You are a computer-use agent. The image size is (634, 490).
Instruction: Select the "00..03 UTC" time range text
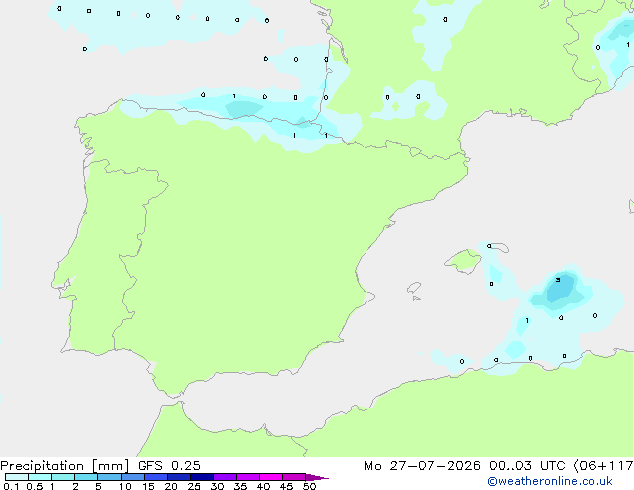[x=527, y=466]
